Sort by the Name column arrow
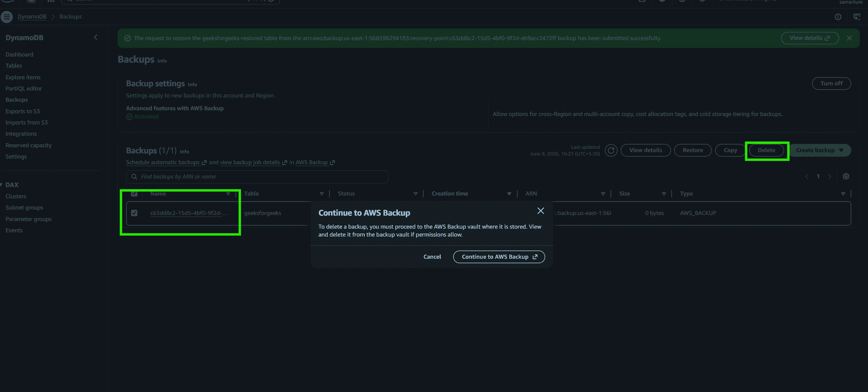The height and width of the screenshot is (392, 868). tap(228, 194)
